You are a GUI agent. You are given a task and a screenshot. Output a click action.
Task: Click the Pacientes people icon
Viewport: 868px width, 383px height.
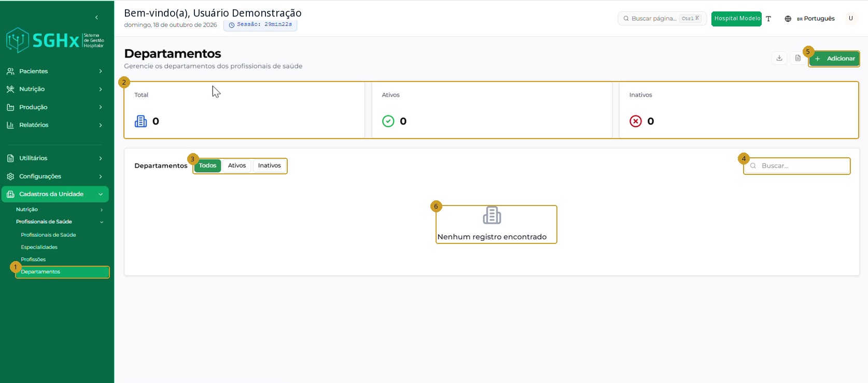[x=10, y=71]
